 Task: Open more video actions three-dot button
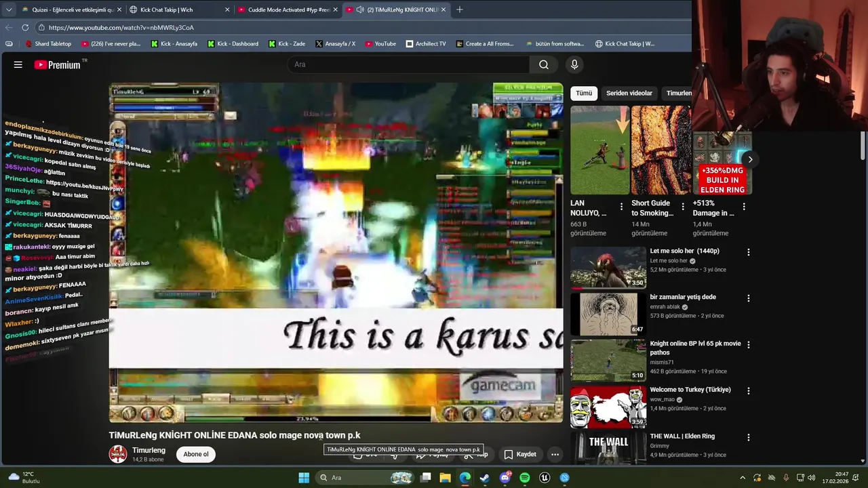coord(555,454)
